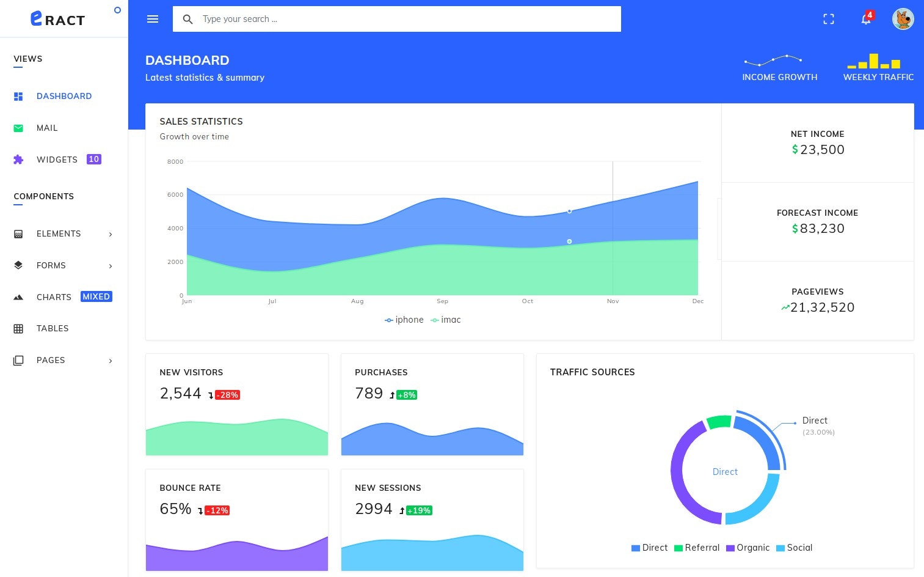Open notifications via the bell icon
This screenshot has height=577, width=924.
pos(866,20)
